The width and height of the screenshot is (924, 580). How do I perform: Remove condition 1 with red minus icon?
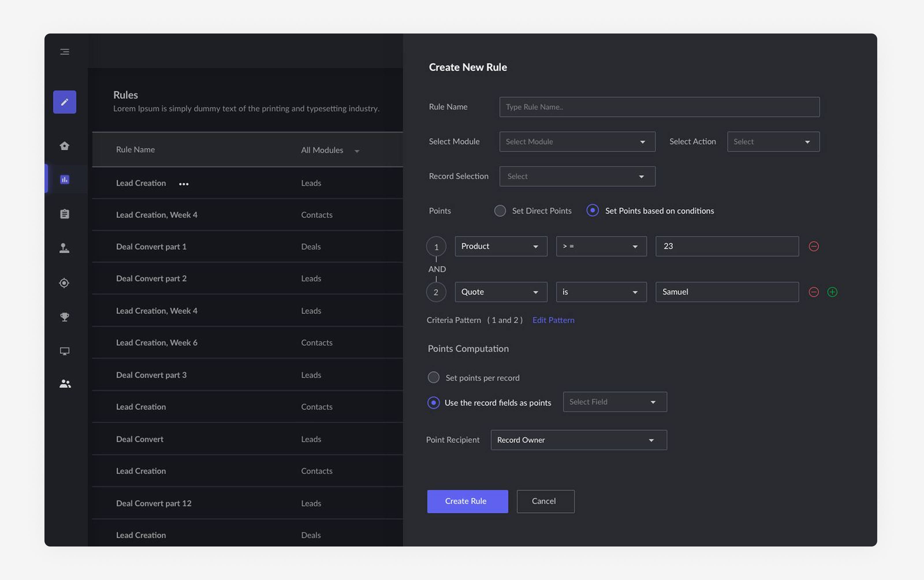pyautogui.click(x=814, y=246)
